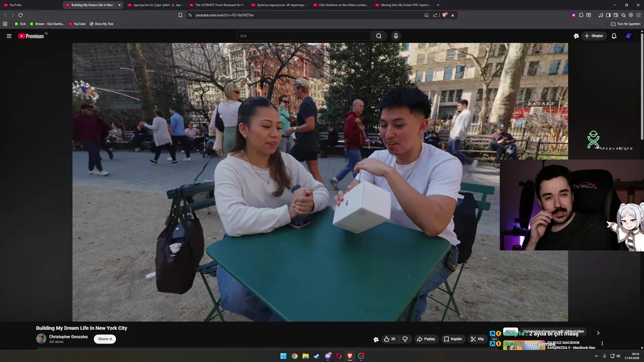Open the Stream - Kick Dashboard bookmark

(x=47, y=24)
